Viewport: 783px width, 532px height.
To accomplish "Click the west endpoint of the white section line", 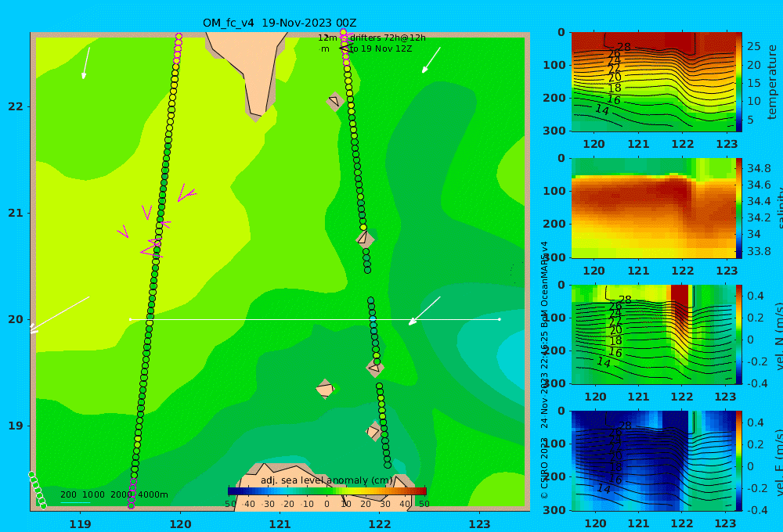I will (x=130, y=319).
